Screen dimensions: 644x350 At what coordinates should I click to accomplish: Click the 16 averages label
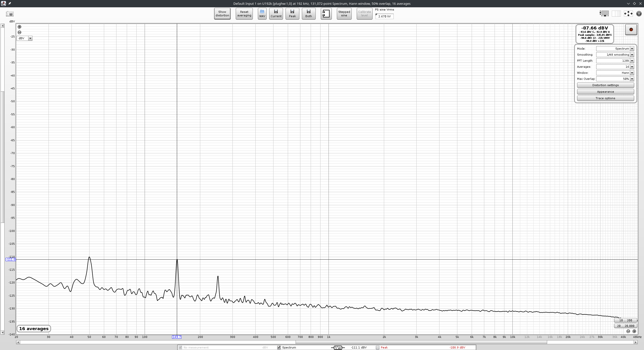34,329
